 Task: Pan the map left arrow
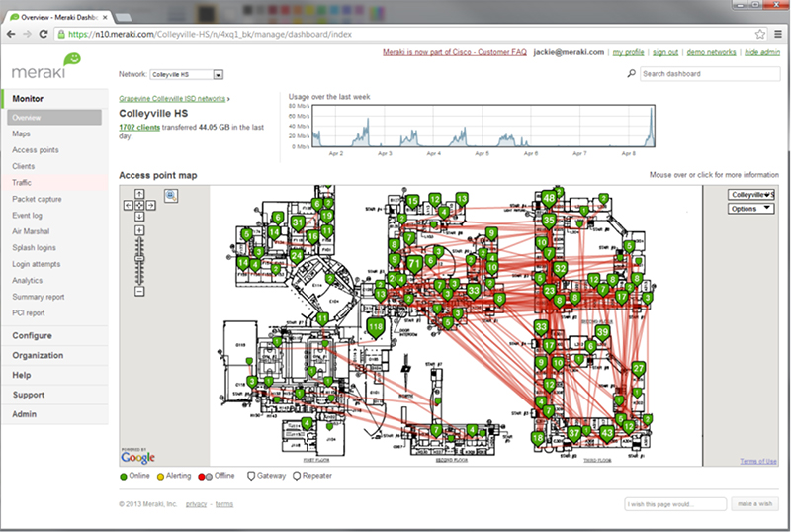[x=129, y=205]
